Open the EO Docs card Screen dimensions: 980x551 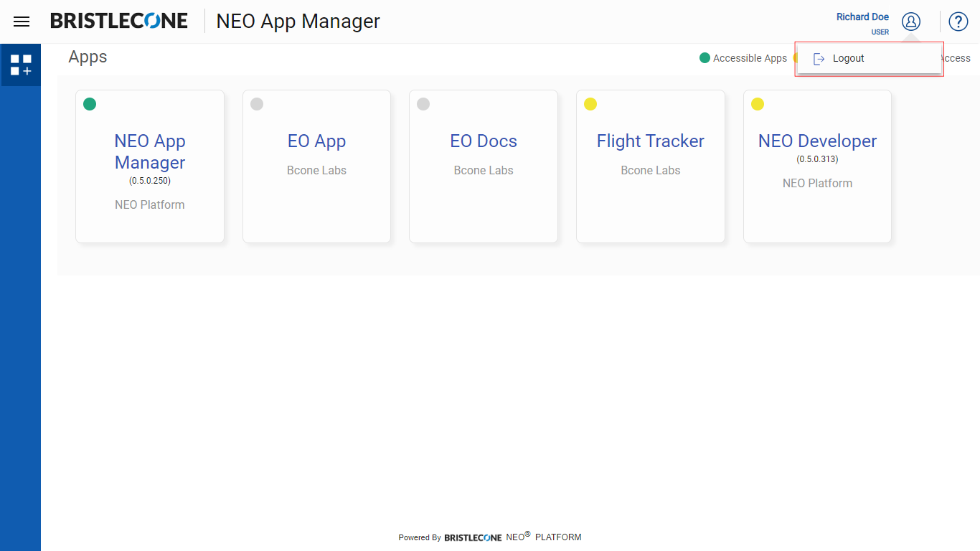484,166
